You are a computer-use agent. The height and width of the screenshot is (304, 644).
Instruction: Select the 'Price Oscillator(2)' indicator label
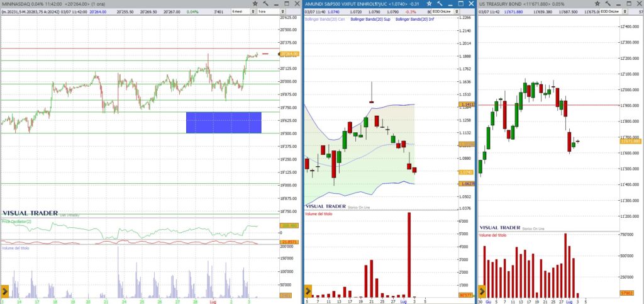(17, 222)
